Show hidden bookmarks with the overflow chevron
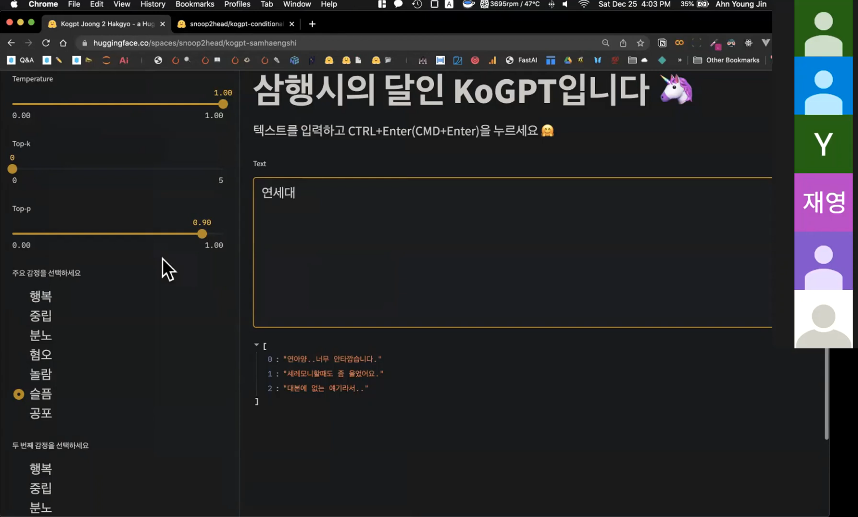The image size is (858, 517). pos(680,60)
